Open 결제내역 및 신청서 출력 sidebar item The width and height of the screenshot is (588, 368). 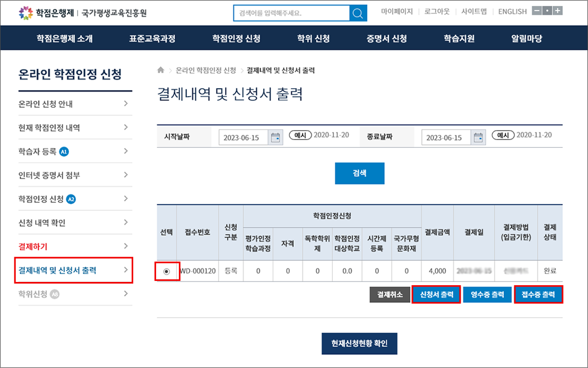tap(73, 270)
